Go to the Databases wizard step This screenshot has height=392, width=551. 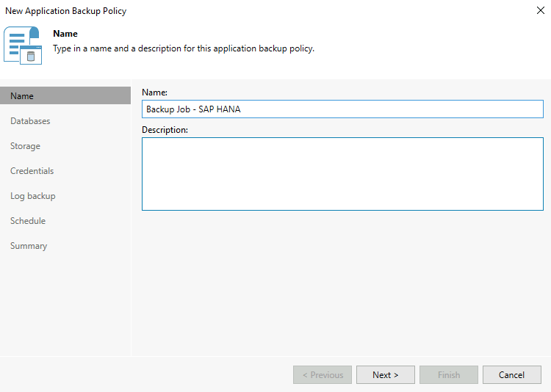[30, 121]
